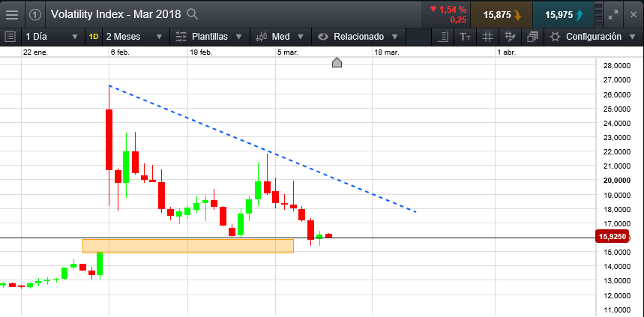
Task: Open the 2 Meses range dropdown
Action: click(x=134, y=37)
